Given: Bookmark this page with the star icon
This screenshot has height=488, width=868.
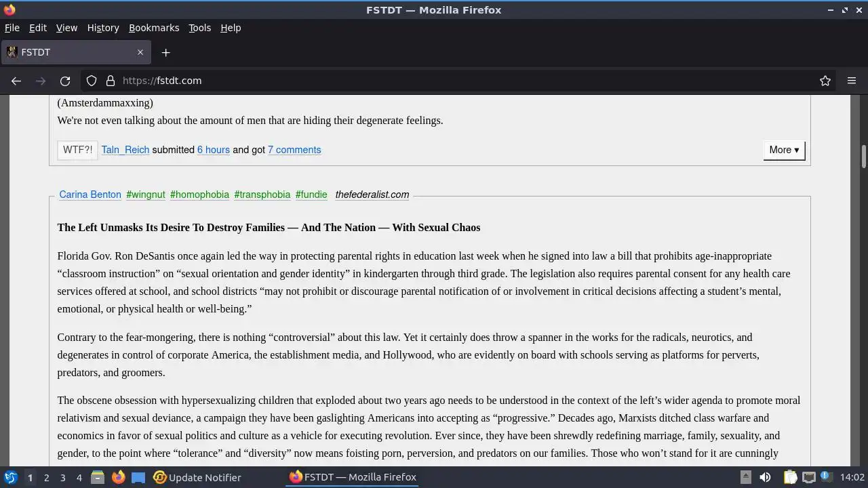Looking at the screenshot, I should pos(825,81).
